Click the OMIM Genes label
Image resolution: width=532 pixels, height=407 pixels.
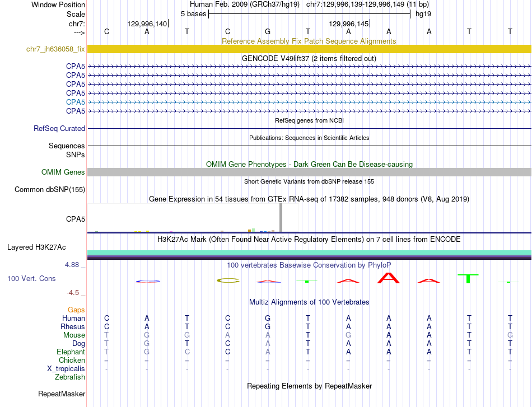63,172
